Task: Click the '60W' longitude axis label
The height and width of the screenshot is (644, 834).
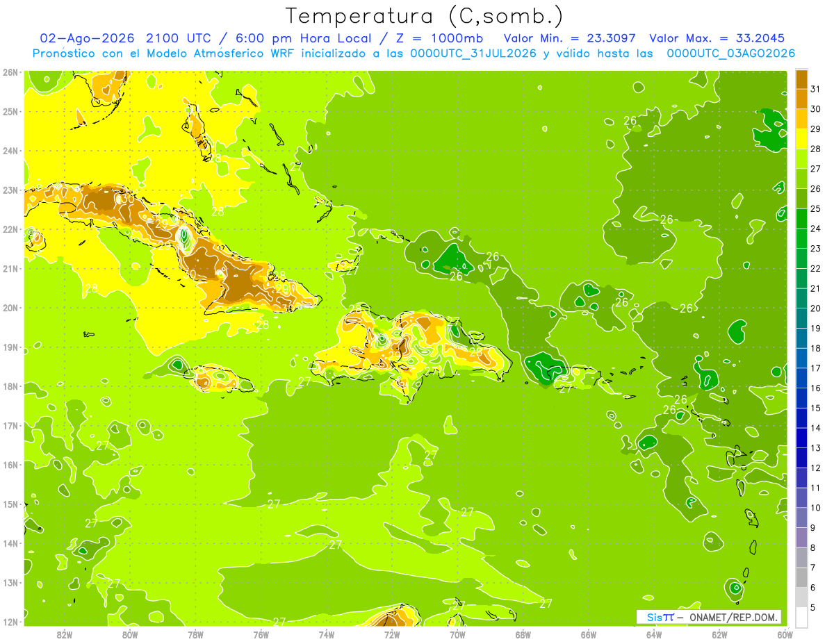Action: coord(784,635)
